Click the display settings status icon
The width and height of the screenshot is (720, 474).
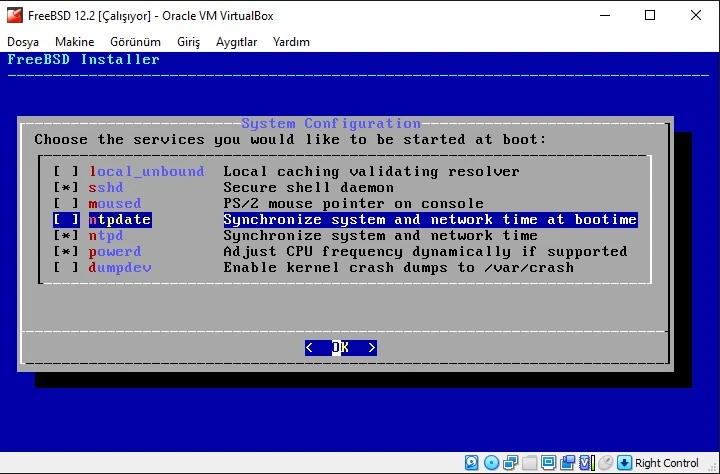pos(548,463)
